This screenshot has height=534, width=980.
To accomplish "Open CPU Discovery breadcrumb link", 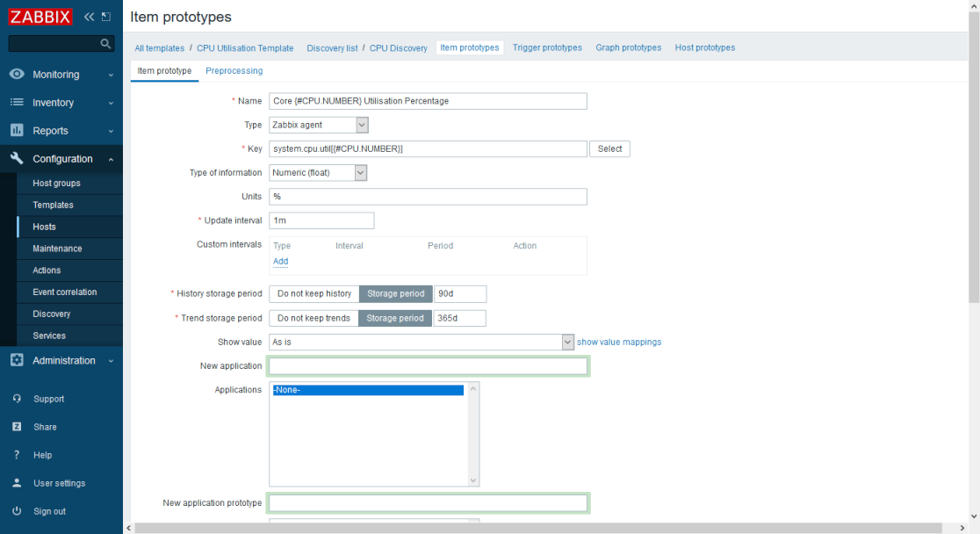I will pyautogui.click(x=398, y=48).
